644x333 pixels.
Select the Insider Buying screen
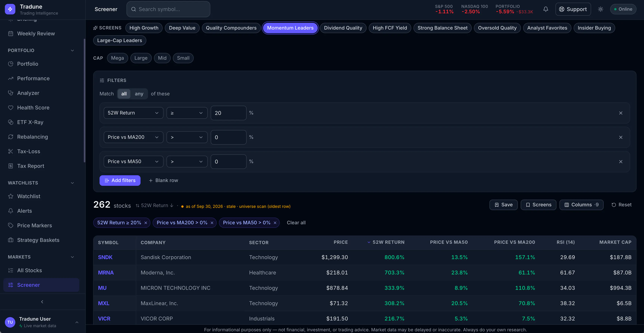coord(594,28)
